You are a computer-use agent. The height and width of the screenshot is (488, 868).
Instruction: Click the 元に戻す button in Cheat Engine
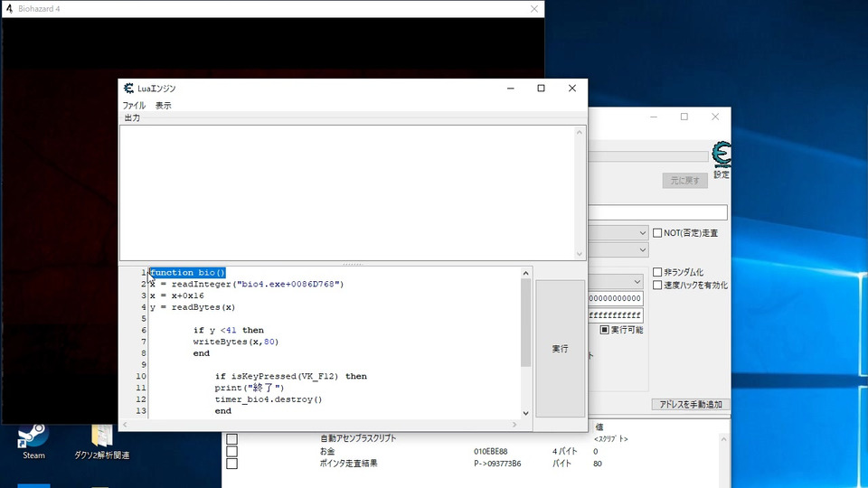(x=684, y=181)
